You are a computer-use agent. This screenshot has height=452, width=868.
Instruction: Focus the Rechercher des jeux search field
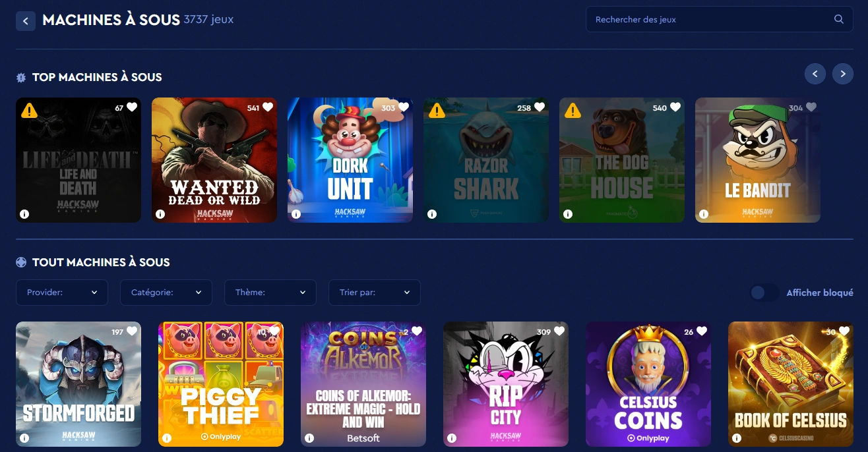720,19
